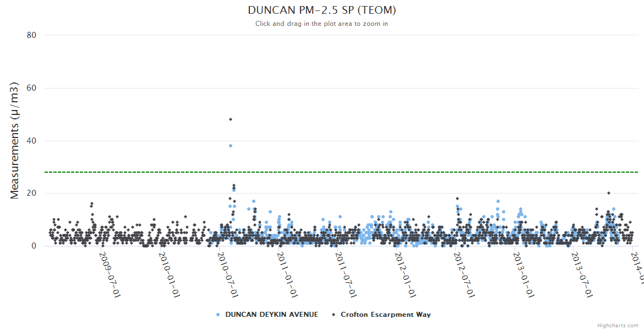
Task: Click the blue outlier data point near 38
Action: pos(231,146)
